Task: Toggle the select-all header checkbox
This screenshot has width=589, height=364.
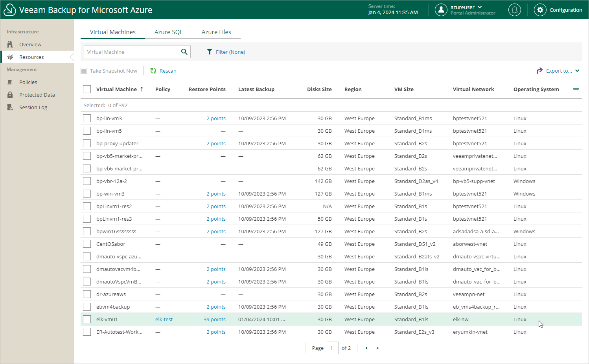Action: (87, 89)
